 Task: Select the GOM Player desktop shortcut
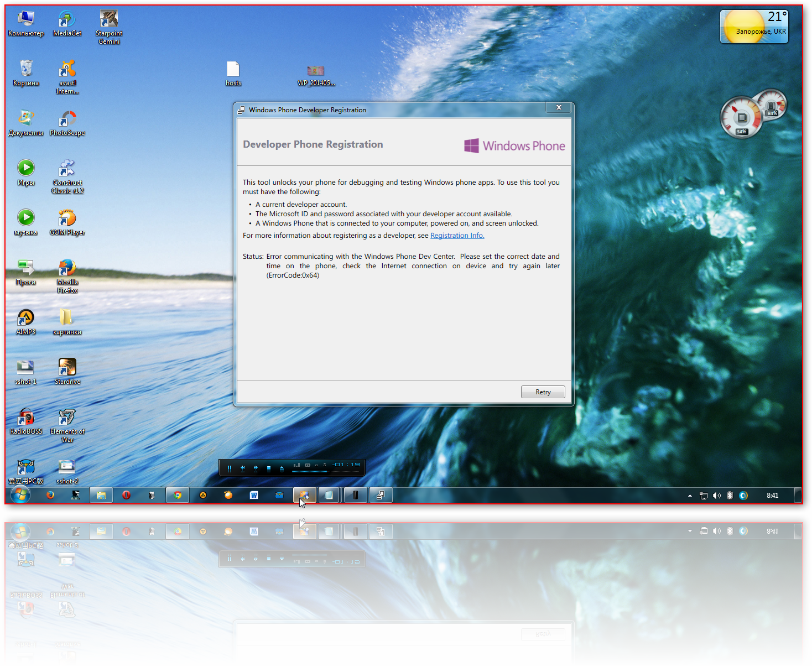click(67, 222)
